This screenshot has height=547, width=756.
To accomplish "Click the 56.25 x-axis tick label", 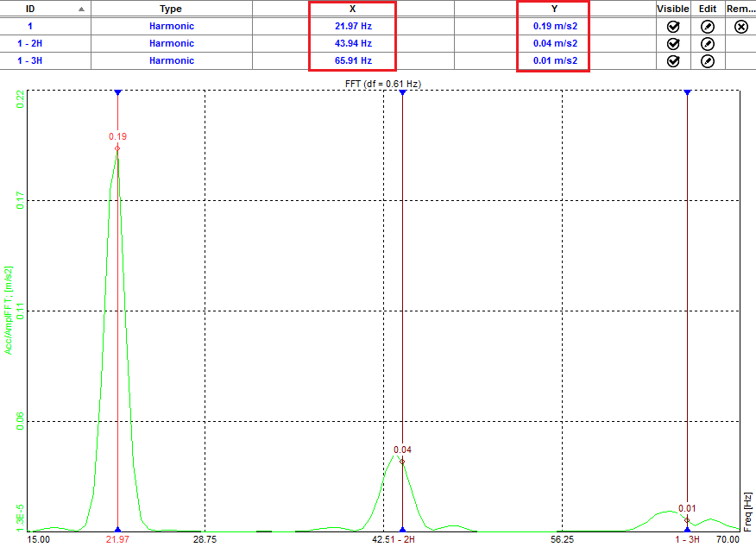I will click(x=562, y=539).
